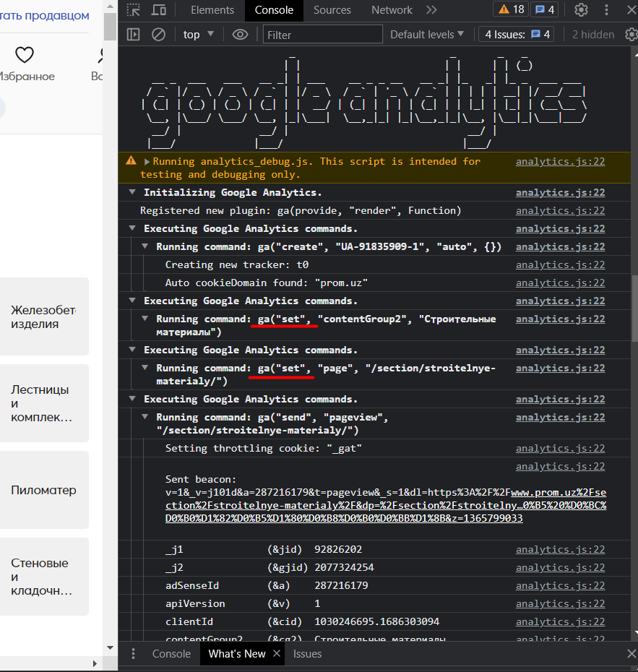Show the console sidebar panel icon
The width and height of the screenshot is (638, 672).
pos(133,34)
